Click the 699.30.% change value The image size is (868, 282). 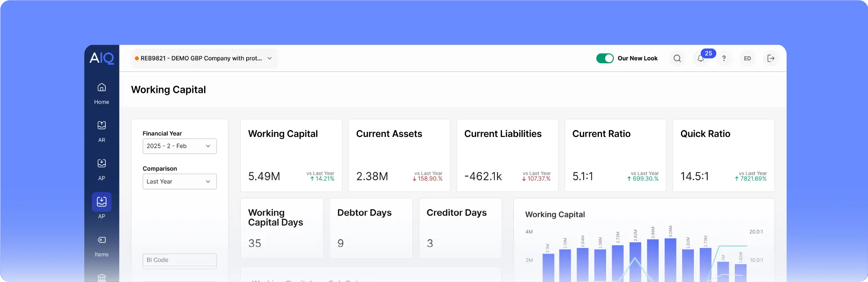(x=643, y=179)
